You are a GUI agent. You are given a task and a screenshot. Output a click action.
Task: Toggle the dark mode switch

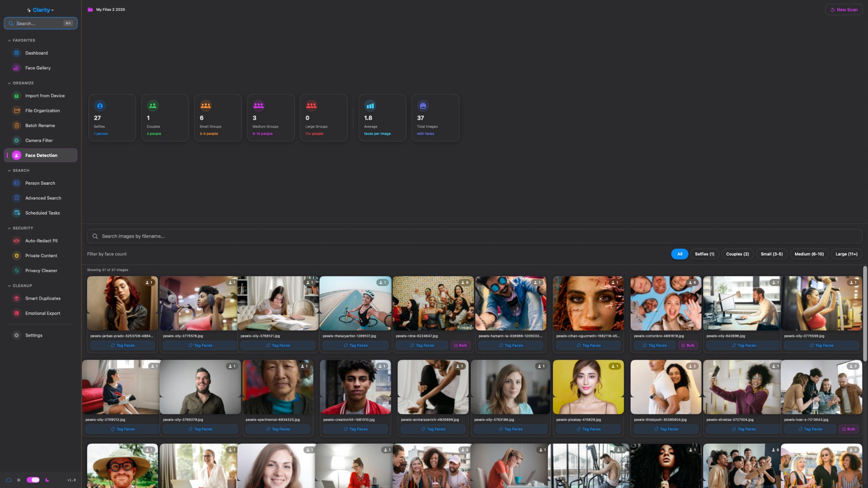tap(33, 480)
